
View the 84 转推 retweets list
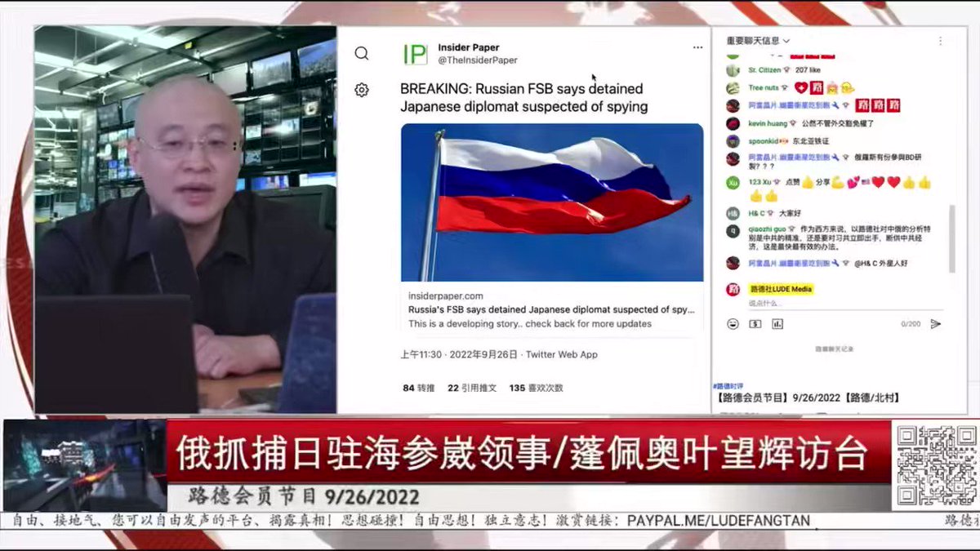pyautogui.click(x=418, y=388)
